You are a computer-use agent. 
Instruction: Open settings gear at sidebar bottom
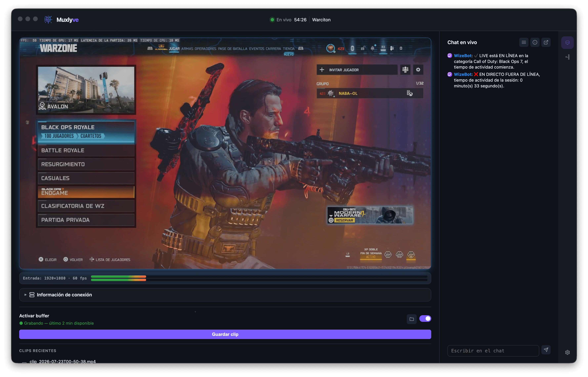(567, 352)
